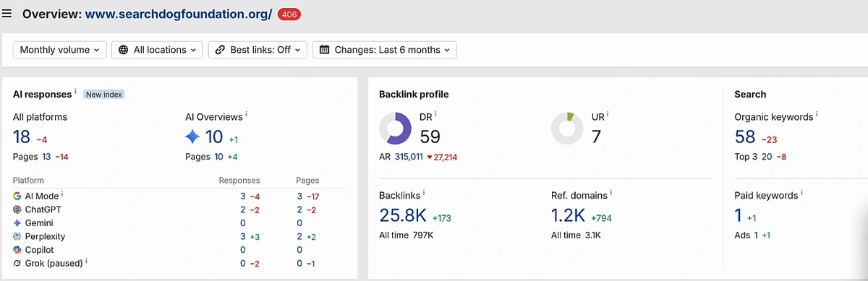The height and width of the screenshot is (281, 868).
Task: Open the AR value 315,011
Action: 409,157
